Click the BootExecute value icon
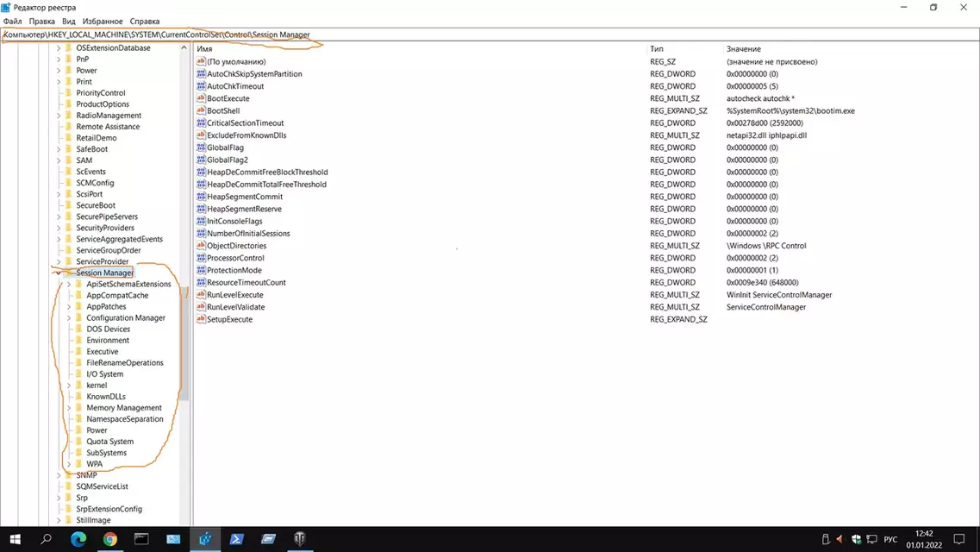This screenshot has height=552, width=980. click(201, 98)
